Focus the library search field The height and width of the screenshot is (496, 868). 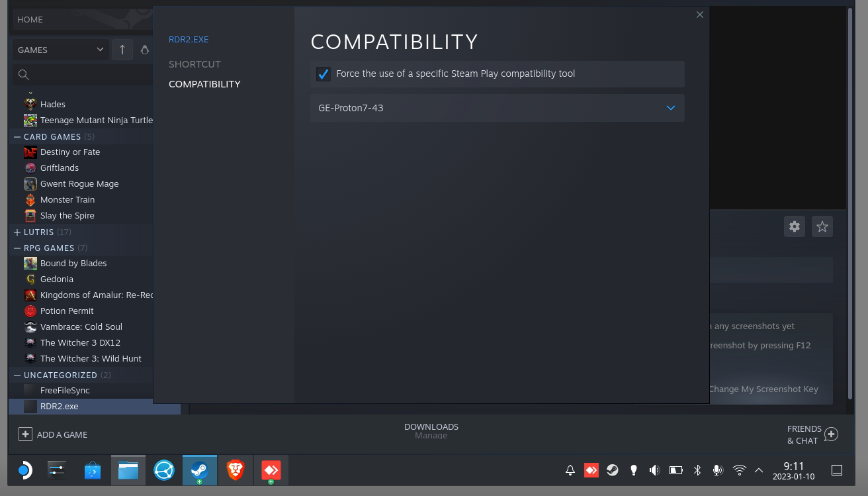point(83,75)
